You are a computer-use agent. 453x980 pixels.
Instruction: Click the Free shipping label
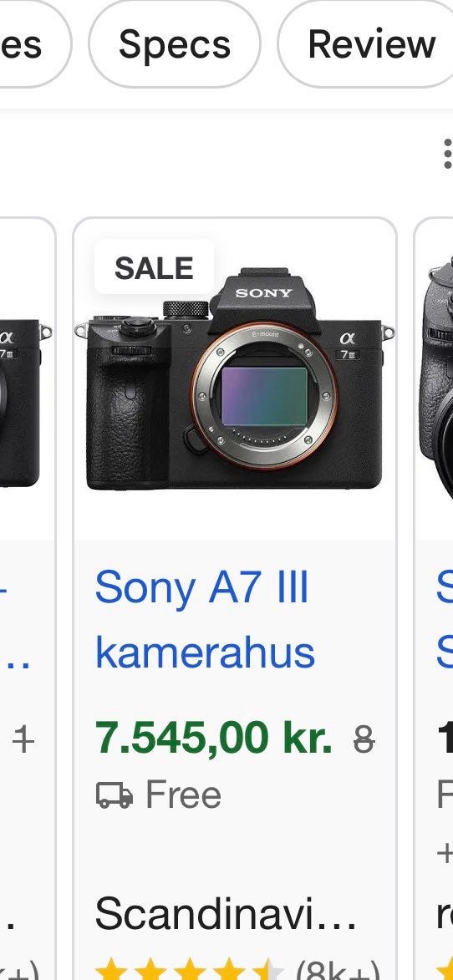point(183,795)
